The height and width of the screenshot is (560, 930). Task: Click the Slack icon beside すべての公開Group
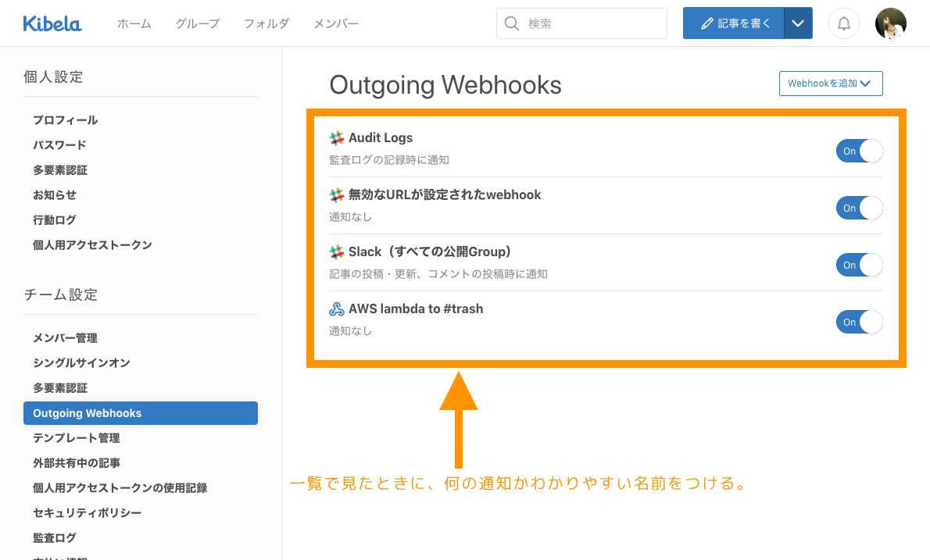click(337, 252)
